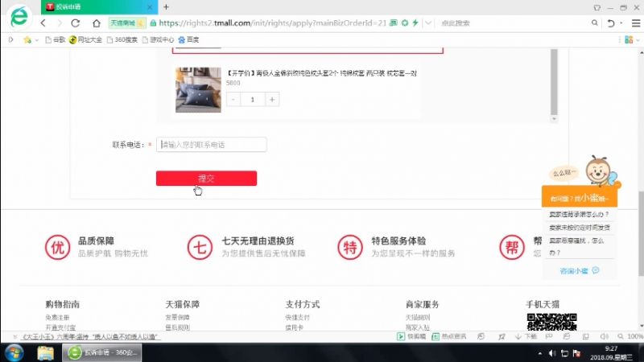Open the 发票保障 footer link
Image resolution: width=644 pixels, height=362 pixels.
[x=177, y=317]
